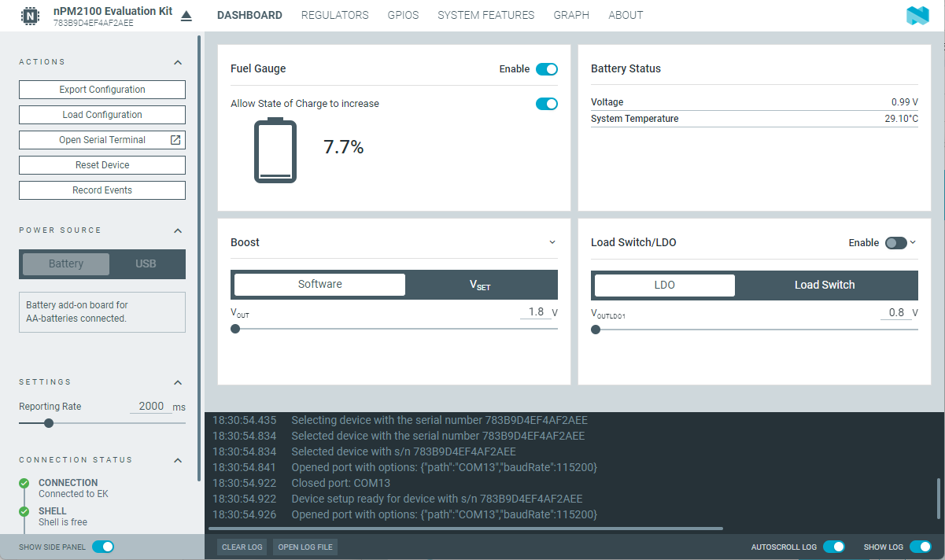Click Reset Device button
The image size is (945, 560).
pos(102,165)
